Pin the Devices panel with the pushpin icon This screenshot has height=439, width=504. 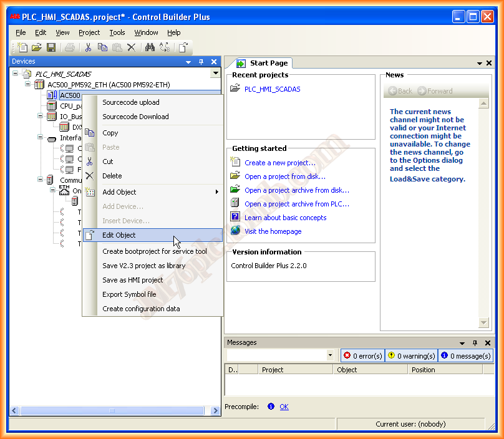click(x=201, y=62)
